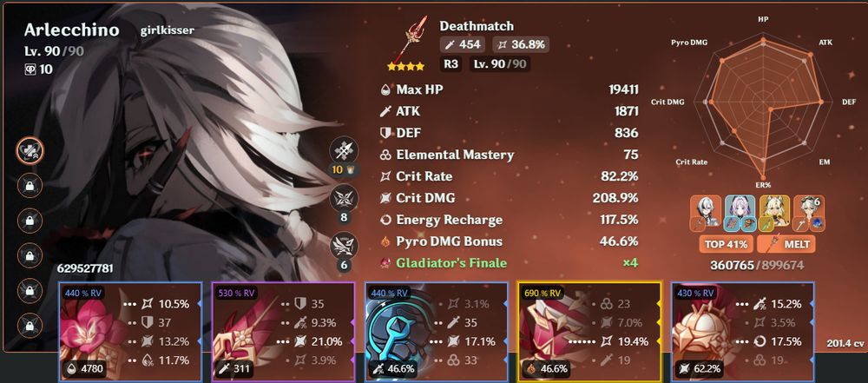
Task: Click the orange stat radar chart
Action: [x=763, y=103]
